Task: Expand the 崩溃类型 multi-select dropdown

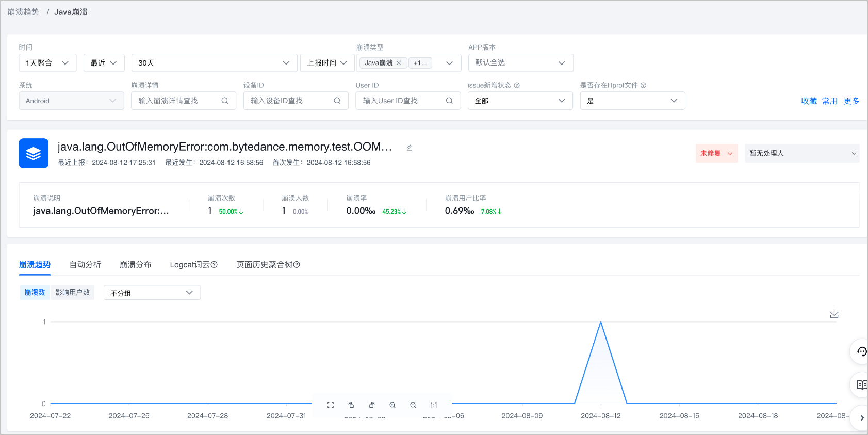Action: click(x=449, y=63)
